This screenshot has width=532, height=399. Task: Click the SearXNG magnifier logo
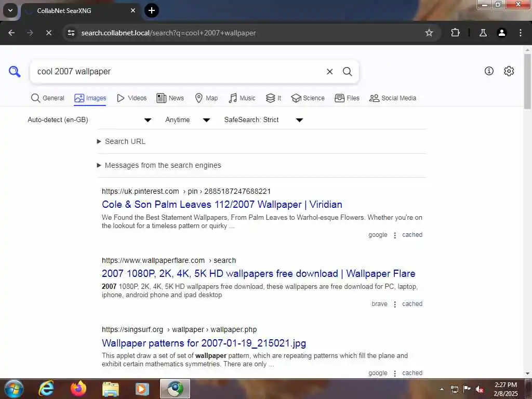coord(15,72)
